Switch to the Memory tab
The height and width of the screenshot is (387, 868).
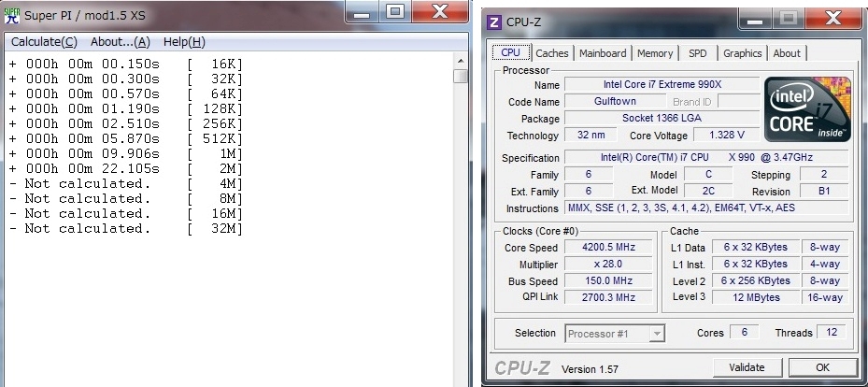tap(655, 53)
